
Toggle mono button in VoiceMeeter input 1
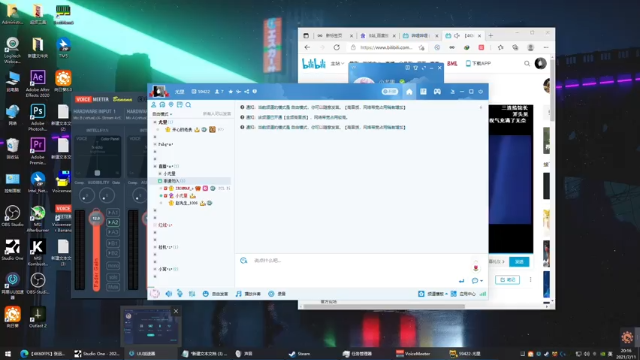113,265
